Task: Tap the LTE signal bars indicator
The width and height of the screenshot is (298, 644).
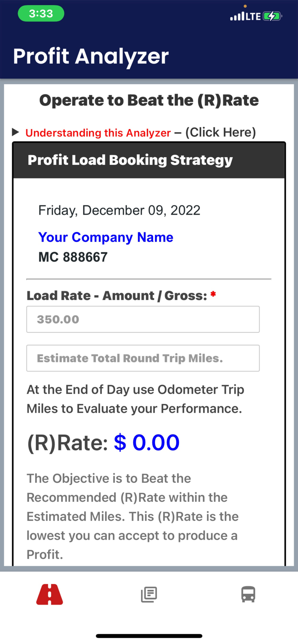Action: tap(238, 16)
